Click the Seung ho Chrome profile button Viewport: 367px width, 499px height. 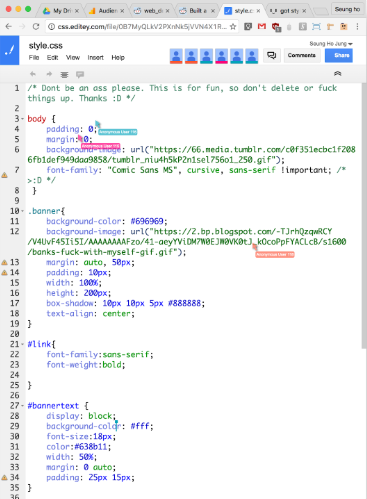coord(347,9)
